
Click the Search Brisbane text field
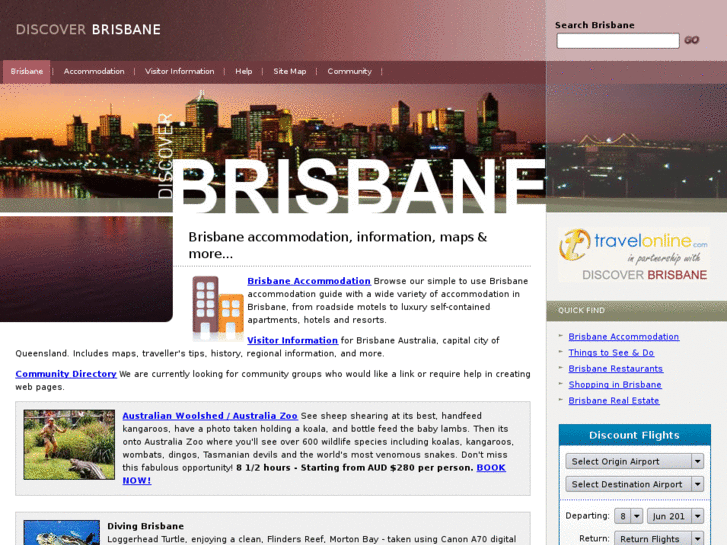pos(618,41)
